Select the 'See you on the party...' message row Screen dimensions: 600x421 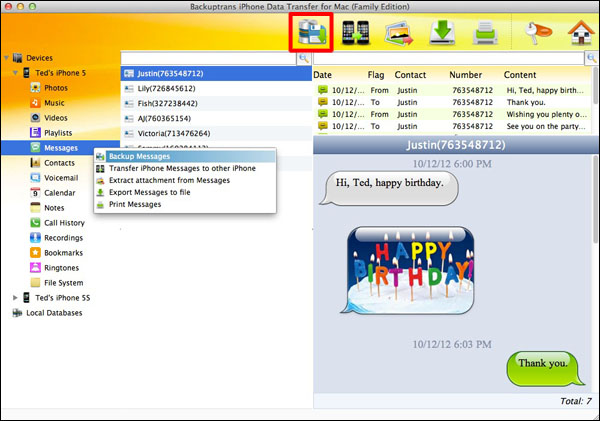[453, 126]
